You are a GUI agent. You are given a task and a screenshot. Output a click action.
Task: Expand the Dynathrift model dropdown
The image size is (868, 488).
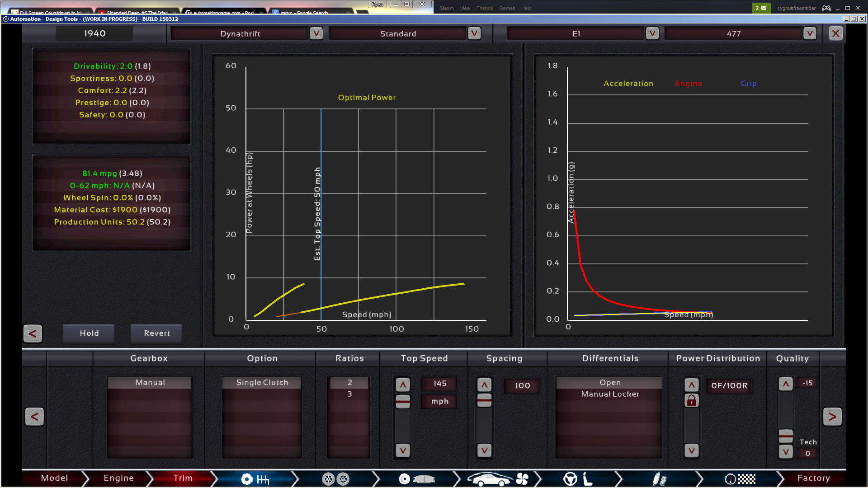tap(316, 33)
